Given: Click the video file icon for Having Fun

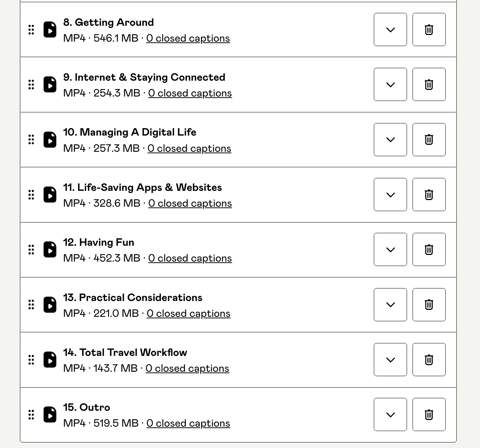Looking at the screenshot, I should pyautogui.click(x=50, y=249).
